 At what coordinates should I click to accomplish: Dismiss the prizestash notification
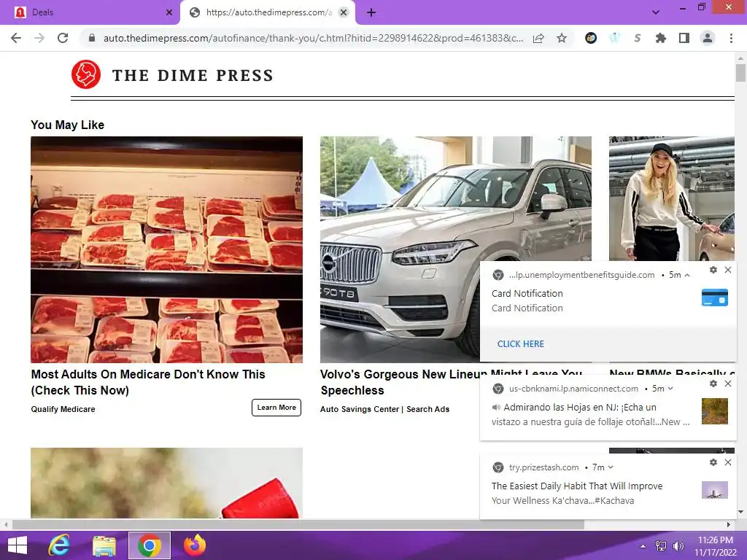tap(728, 462)
